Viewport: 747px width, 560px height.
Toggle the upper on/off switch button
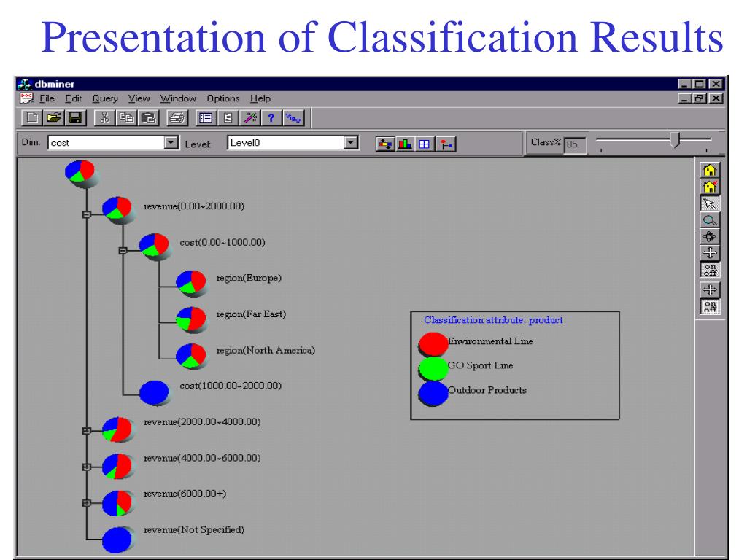[710, 270]
